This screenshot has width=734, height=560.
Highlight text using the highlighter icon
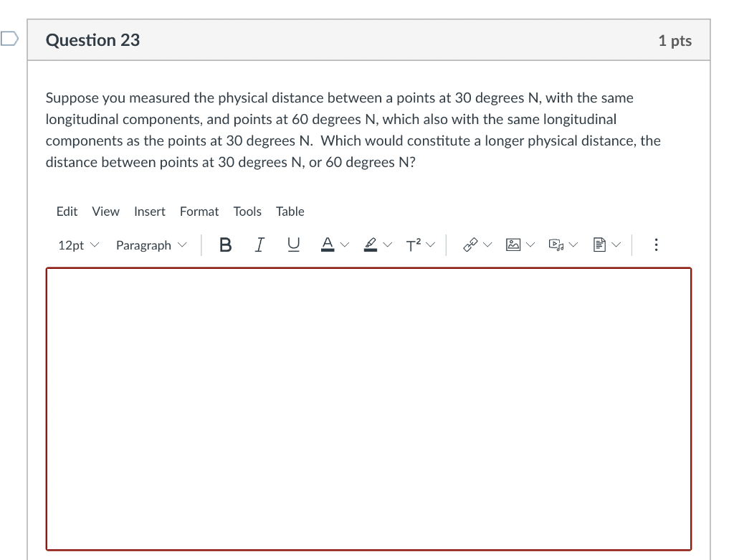[x=370, y=245]
